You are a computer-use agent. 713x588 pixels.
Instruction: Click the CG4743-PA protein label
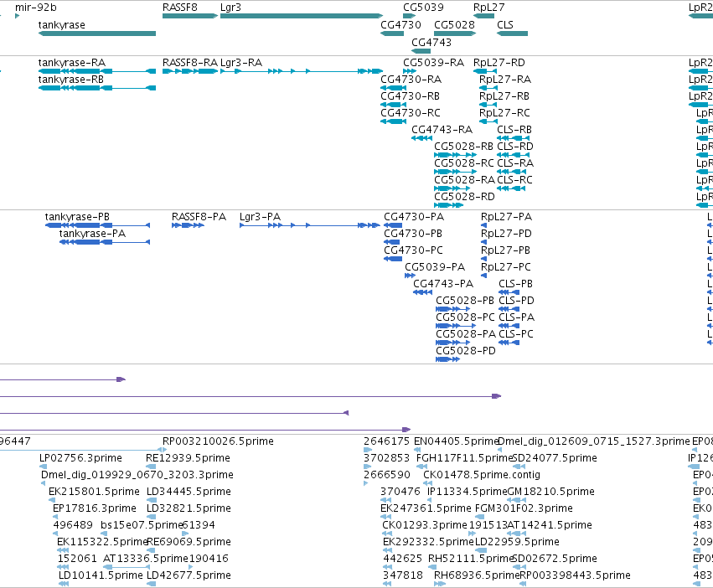pyautogui.click(x=443, y=284)
